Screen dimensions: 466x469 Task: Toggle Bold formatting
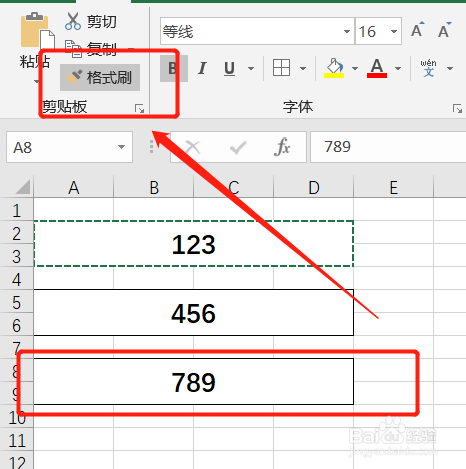(x=174, y=68)
